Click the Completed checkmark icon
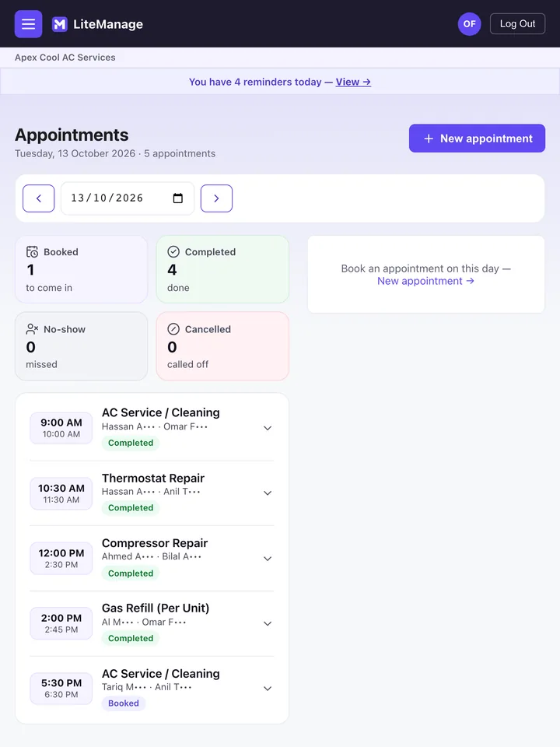560x747 pixels. pyautogui.click(x=173, y=251)
